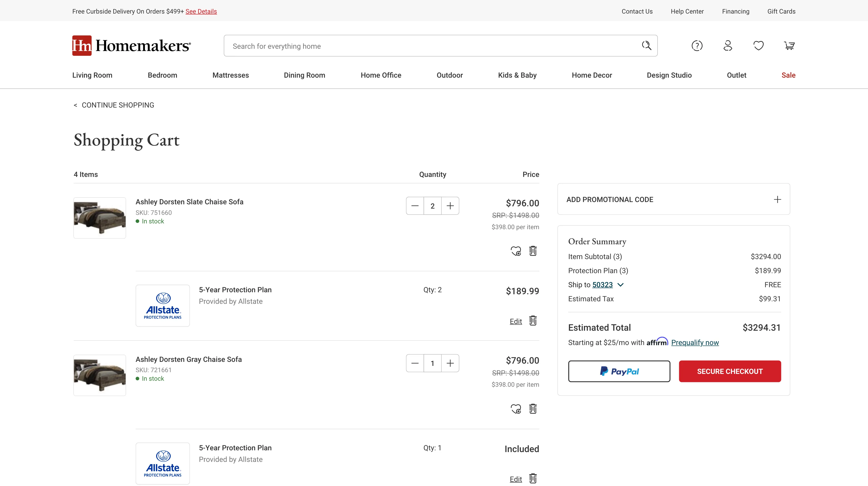The width and height of the screenshot is (868, 486).
Task: Open the Dining Room menu
Action: (x=304, y=75)
